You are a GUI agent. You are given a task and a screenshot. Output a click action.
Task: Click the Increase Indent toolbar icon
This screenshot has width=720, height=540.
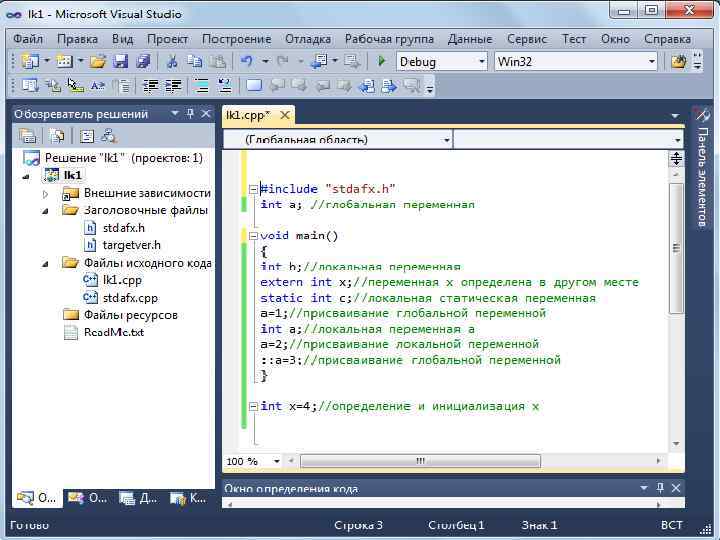coord(174,86)
